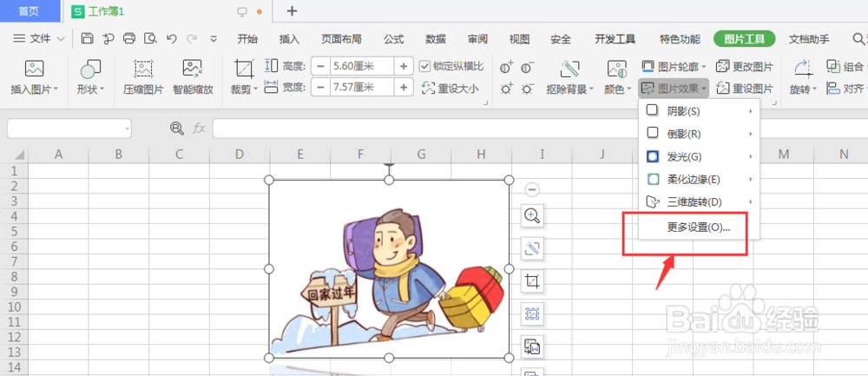
Task: Click the 组合 group icon
Action: tap(832, 67)
